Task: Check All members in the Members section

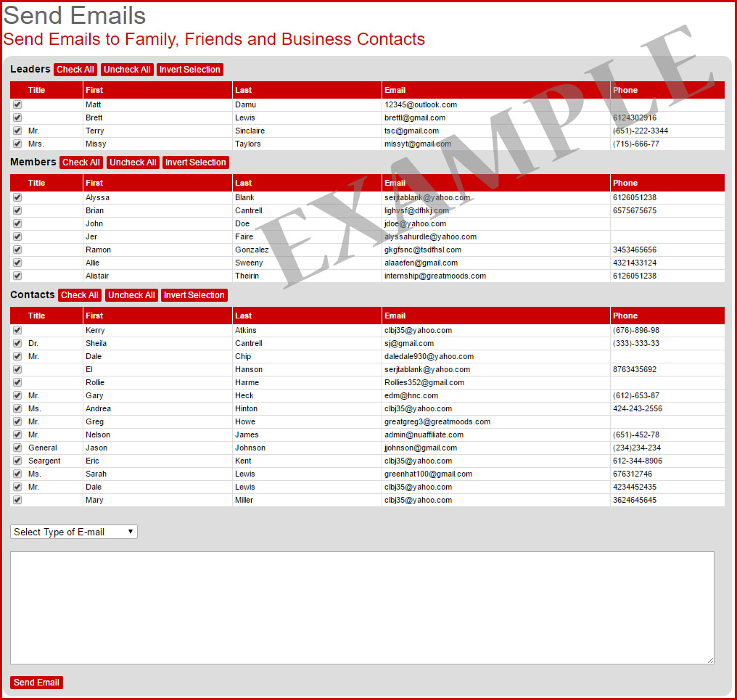Action: tap(81, 162)
